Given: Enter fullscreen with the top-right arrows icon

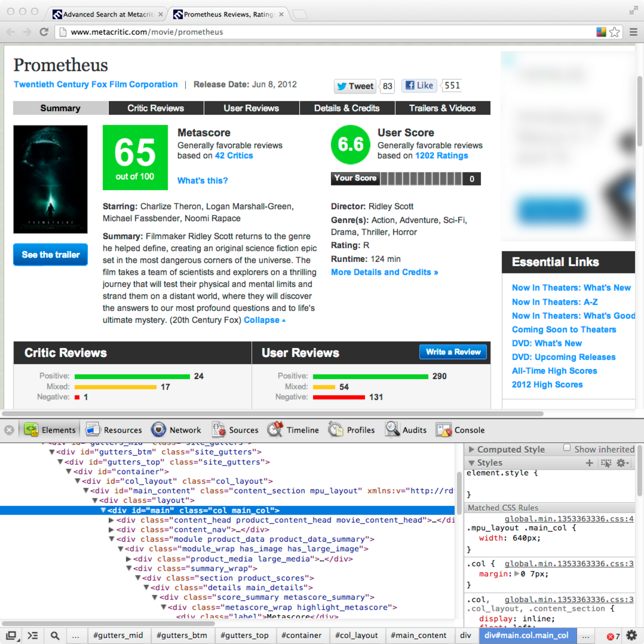Looking at the screenshot, I should [634, 10].
